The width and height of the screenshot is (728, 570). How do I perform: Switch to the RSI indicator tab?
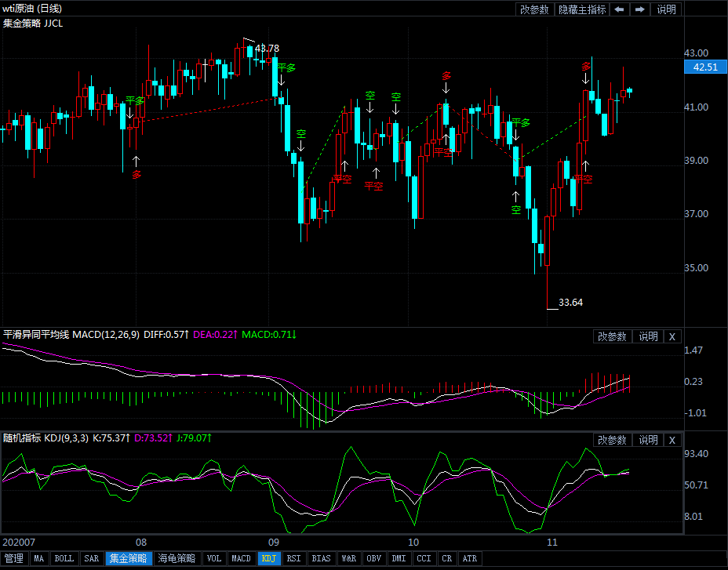point(293,559)
